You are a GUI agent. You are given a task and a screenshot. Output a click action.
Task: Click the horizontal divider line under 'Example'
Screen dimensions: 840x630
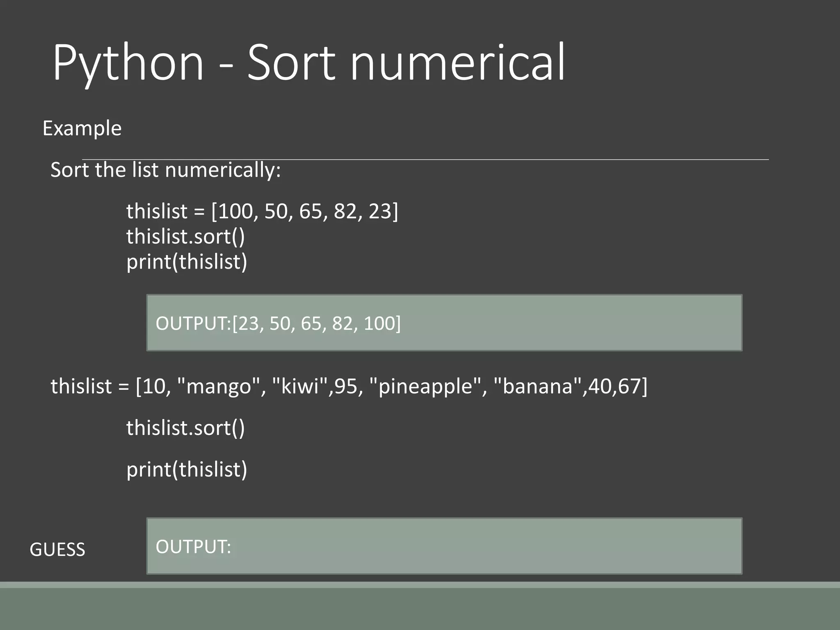[425, 159]
